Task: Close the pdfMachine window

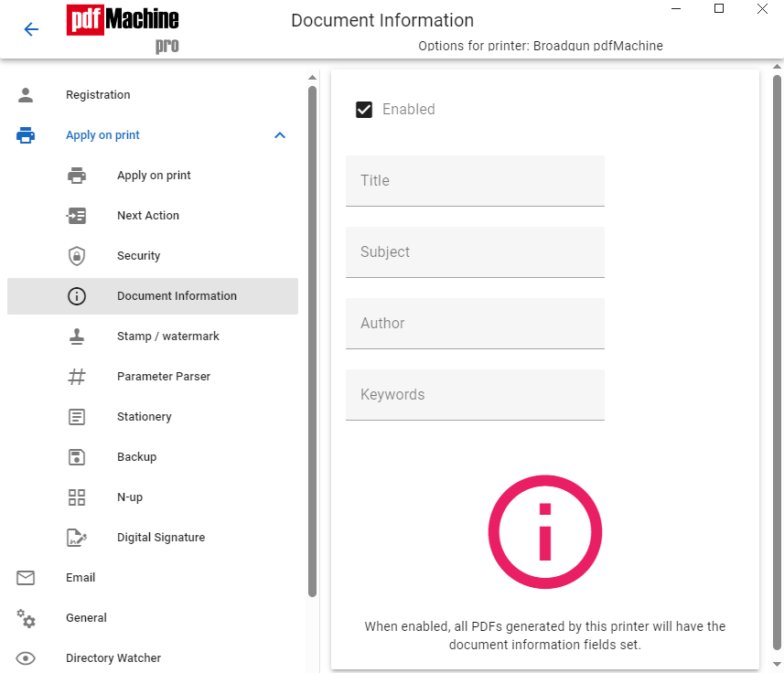Action: (x=762, y=8)
